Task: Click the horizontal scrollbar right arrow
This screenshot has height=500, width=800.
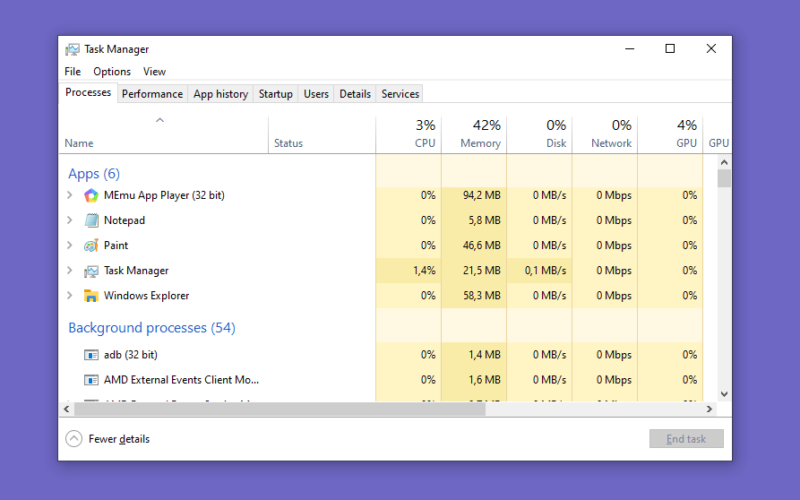Action: tap(709, 409)
